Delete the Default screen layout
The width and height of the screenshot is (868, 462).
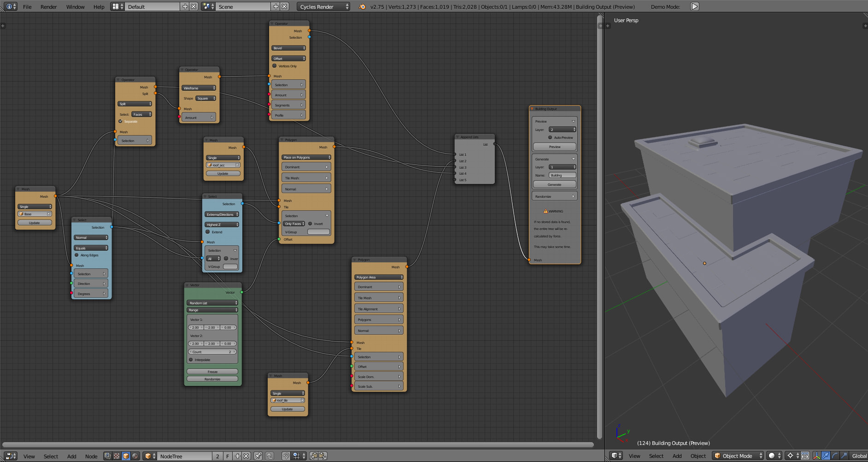194,6
